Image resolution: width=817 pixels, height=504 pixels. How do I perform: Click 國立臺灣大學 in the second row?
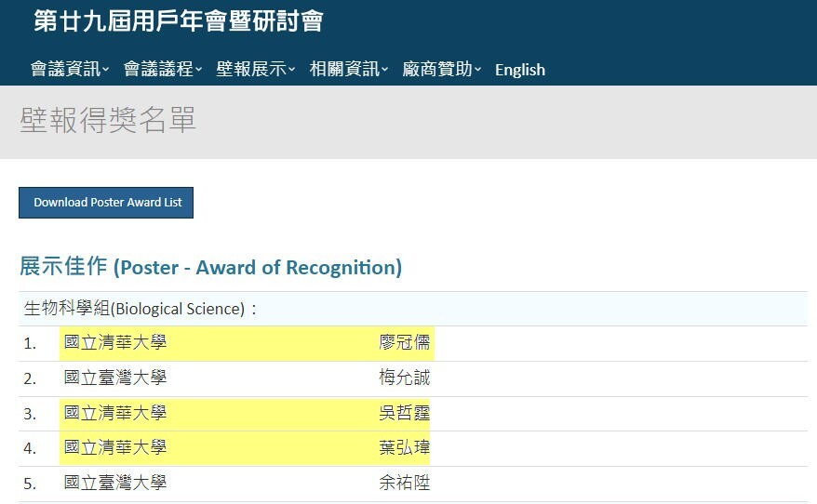point(115,378)
